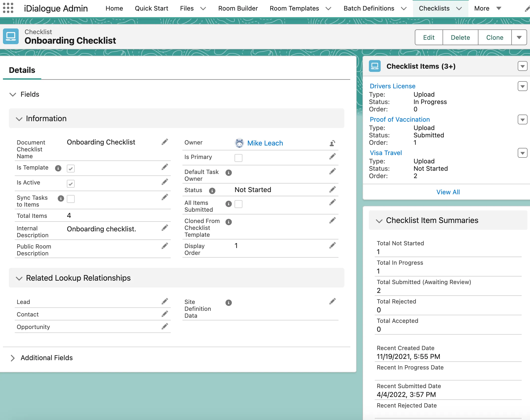The image size is (530, 420).
Task: Edit the Lead lookup pencil
Action: click(165, 301)
